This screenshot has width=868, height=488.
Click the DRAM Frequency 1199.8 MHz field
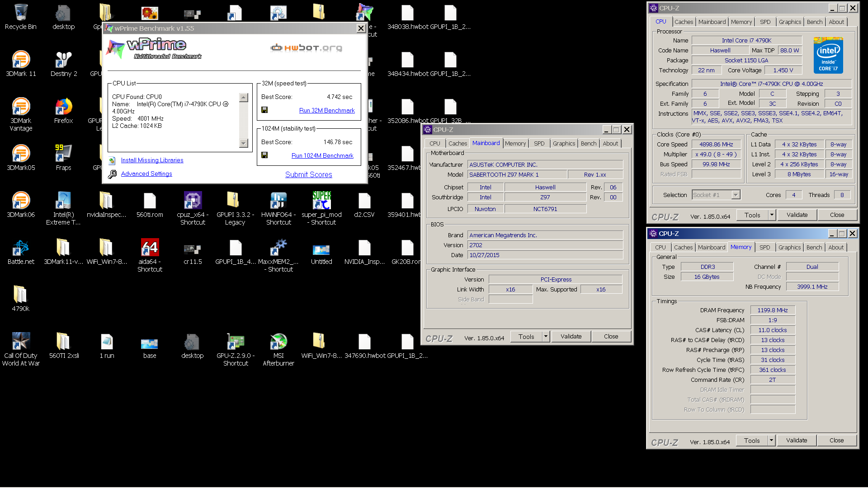click(773, 310)
